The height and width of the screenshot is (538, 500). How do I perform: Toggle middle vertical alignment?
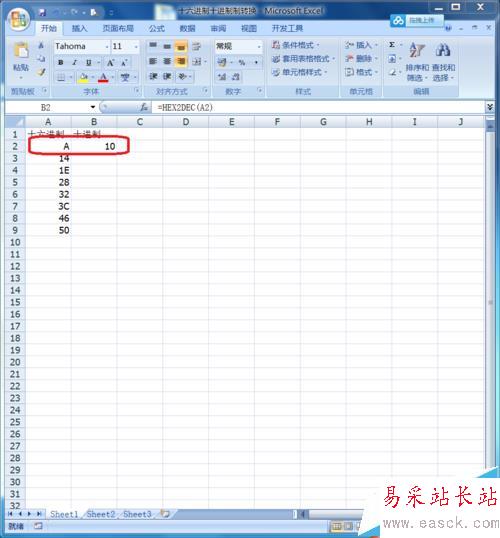click(167, 46)
